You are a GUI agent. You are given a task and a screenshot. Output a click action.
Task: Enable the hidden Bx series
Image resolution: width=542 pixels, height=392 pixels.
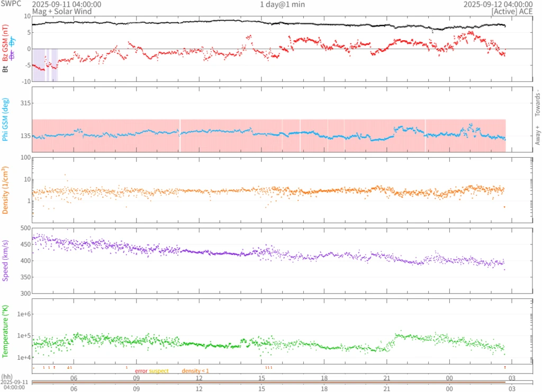(13, 54)
